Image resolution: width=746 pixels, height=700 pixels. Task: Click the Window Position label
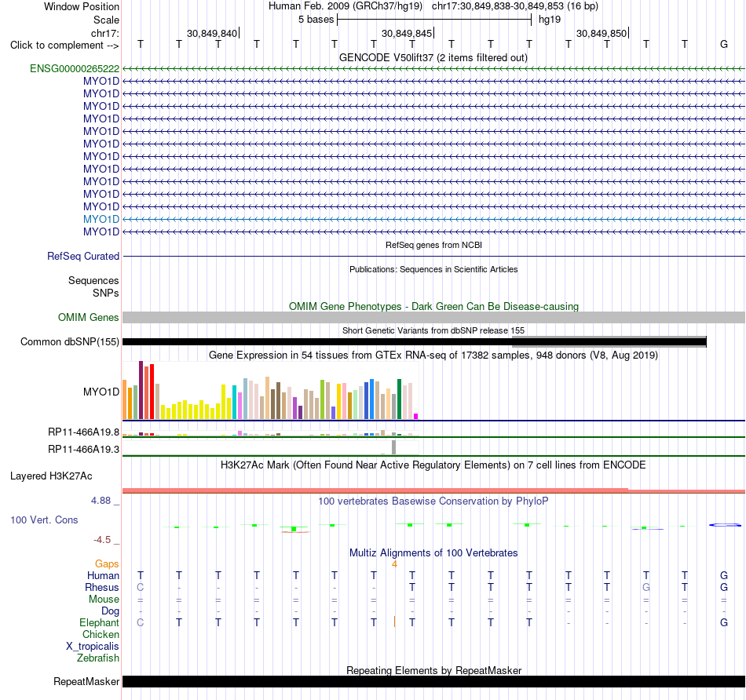tap(82, 6)
